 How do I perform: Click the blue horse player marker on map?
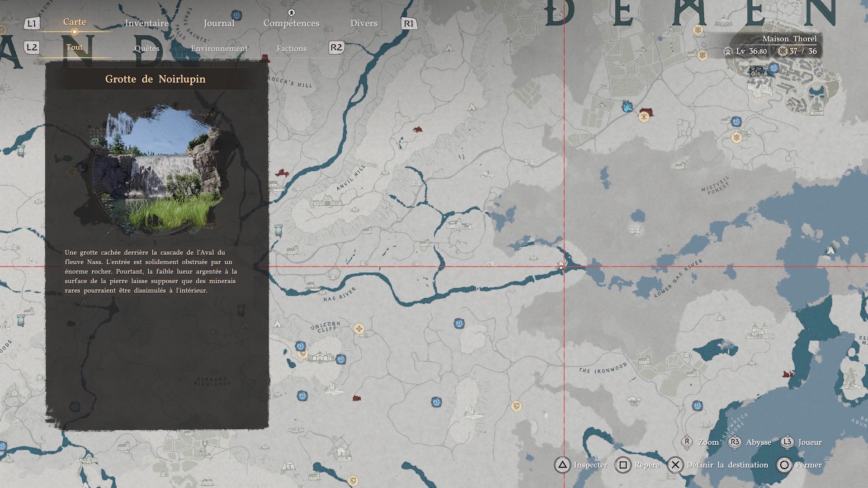click(x=627, y=107)
